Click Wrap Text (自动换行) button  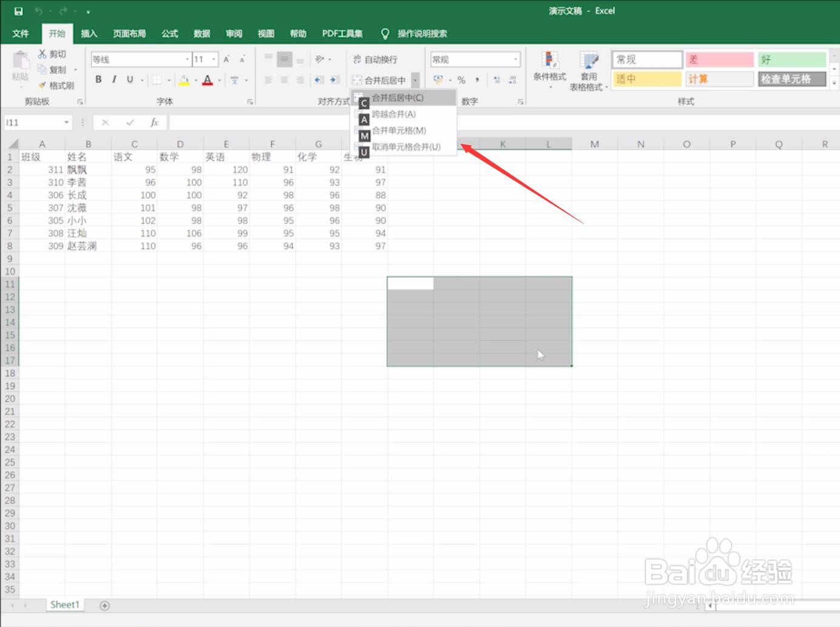pos(375,59)
